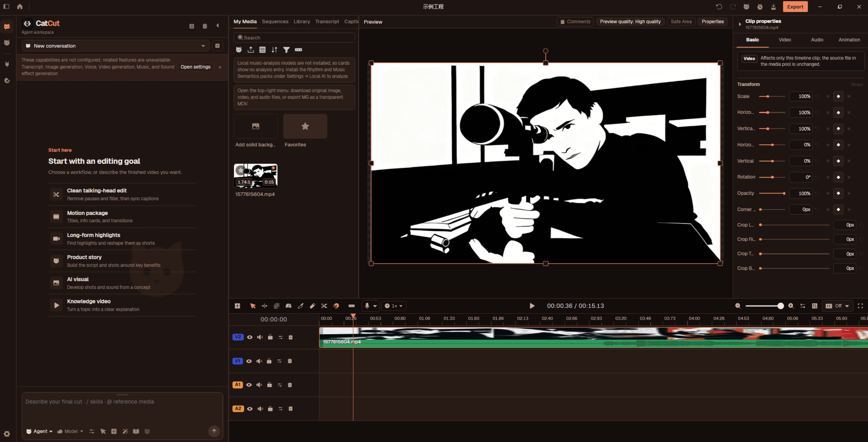This screenshot has height=442, width=868.
Task: Toggle Safe Area overlay
Action: [681, 22]
